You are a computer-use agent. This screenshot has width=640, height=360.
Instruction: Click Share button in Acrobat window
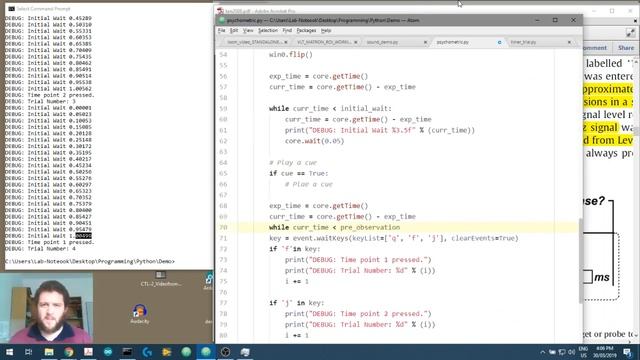(626, 48)
